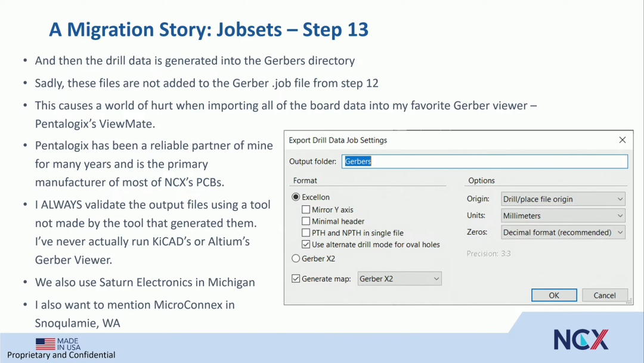644x363 pixels.
Task: Open the Zeros format dropdown
Action: click(563, 232)
